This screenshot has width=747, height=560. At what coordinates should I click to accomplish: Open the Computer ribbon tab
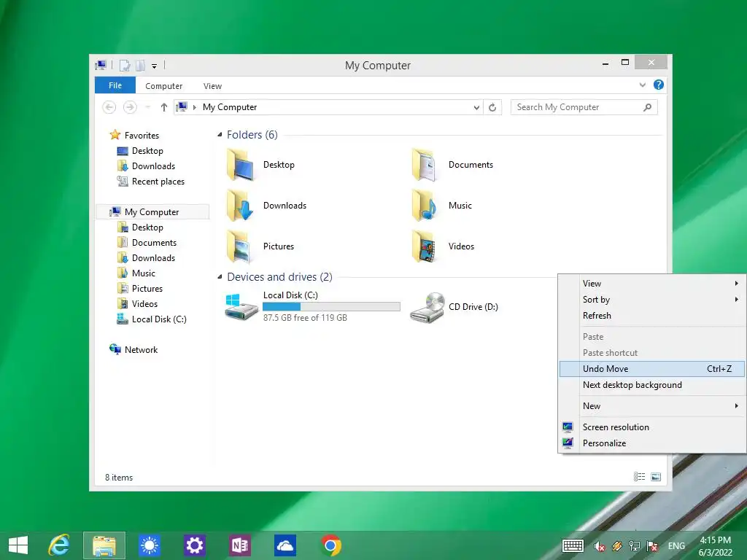(x=164, y=86)
